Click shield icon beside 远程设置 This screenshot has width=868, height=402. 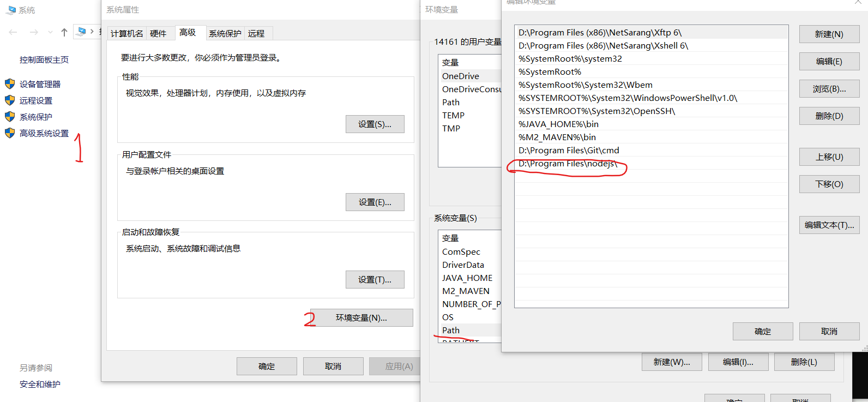10,100
